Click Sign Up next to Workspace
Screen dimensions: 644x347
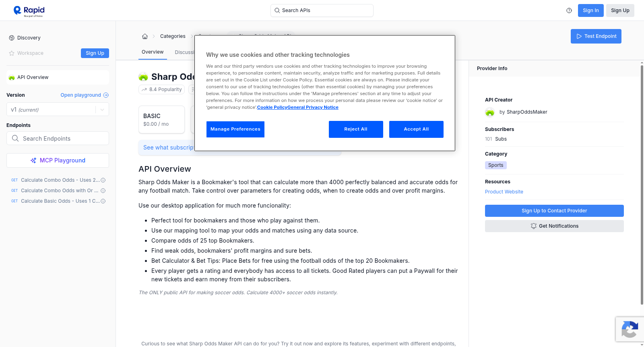95,53
